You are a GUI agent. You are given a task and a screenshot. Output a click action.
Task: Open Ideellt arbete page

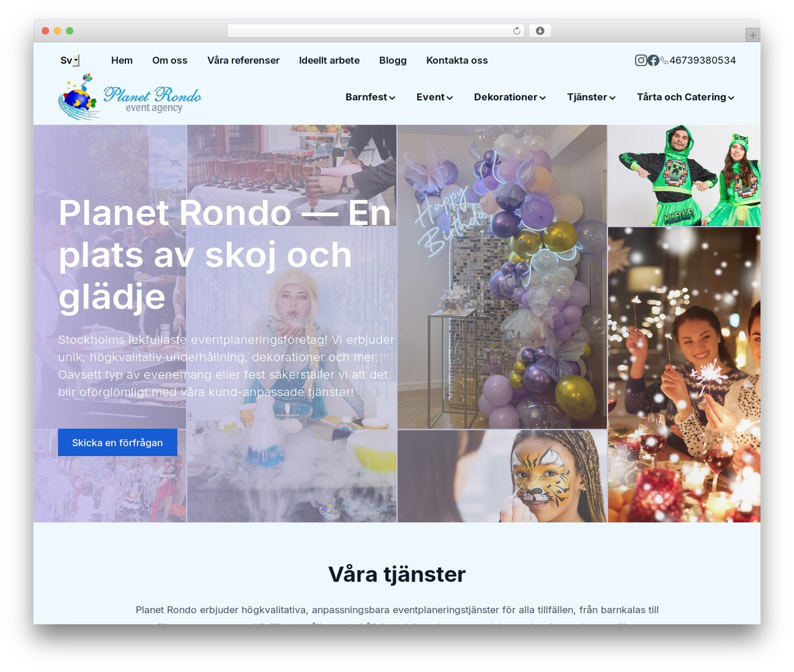329,60
